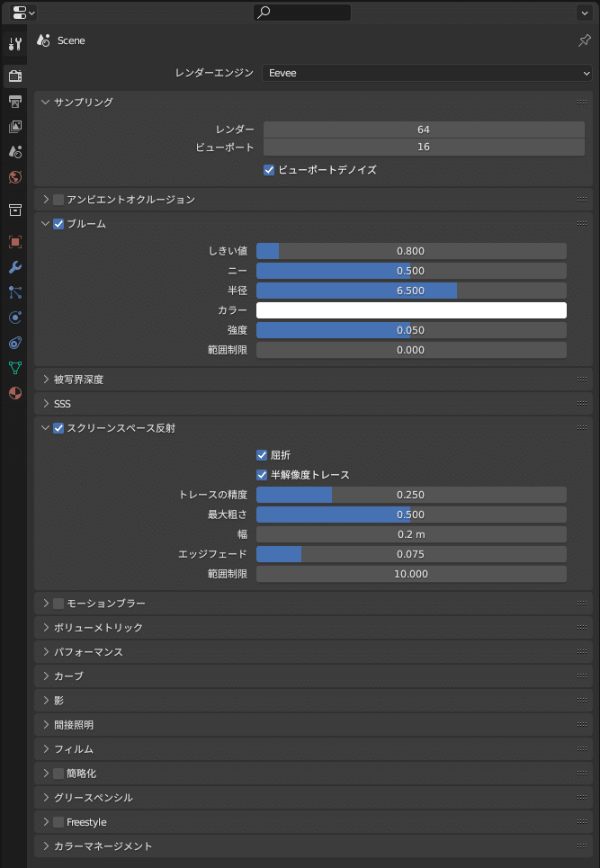Open the options dropdown at top right
The width and height of the screenshot is (600, 868).
coord(585,13)
